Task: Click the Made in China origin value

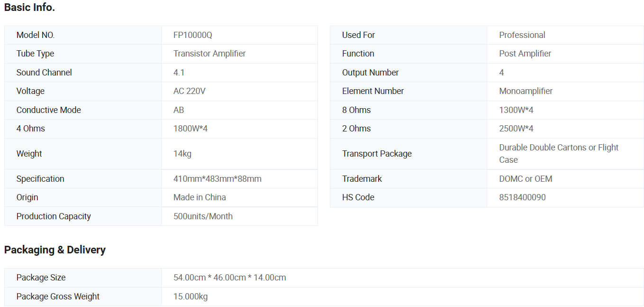Action: [x=200, y=197]
